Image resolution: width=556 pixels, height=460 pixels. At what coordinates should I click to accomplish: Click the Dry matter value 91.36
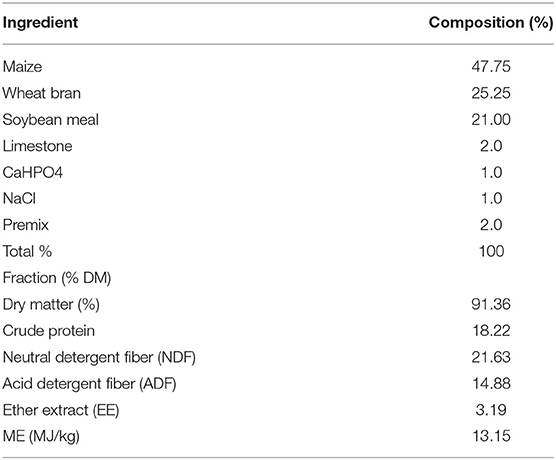coord(491,304)
